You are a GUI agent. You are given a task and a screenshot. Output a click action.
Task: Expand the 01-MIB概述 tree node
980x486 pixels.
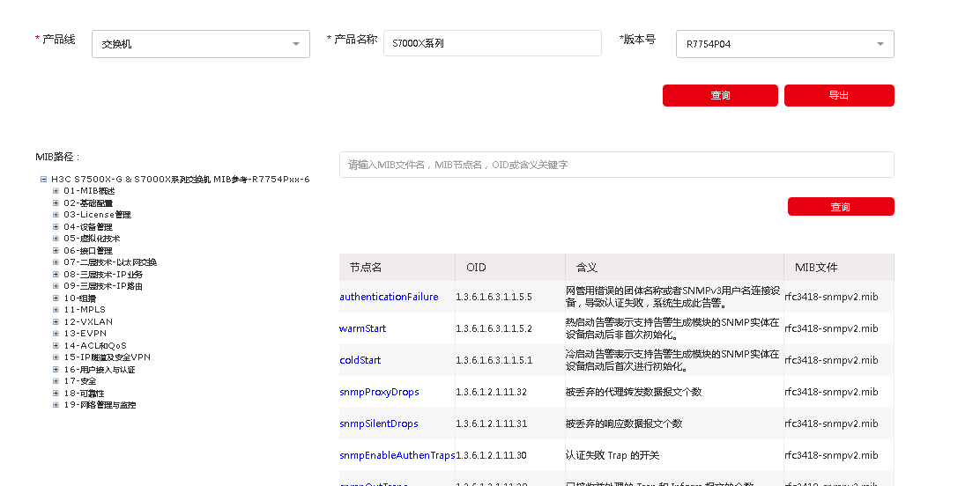click(x=56, y=191)
